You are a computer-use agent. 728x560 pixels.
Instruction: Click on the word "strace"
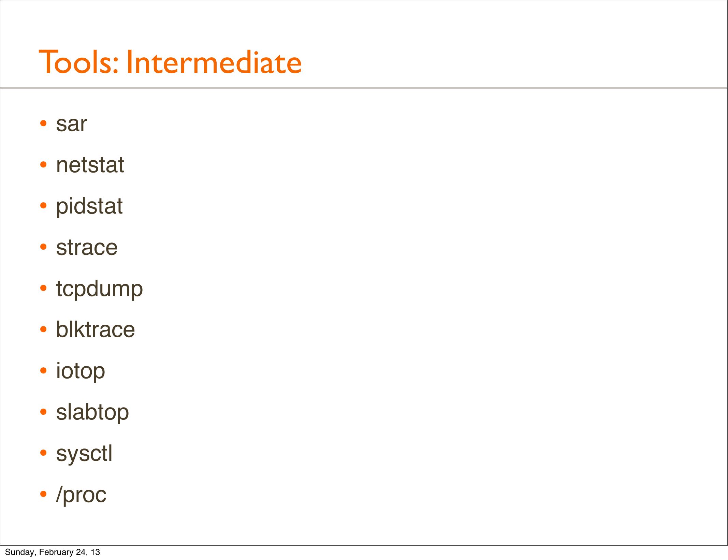click(x=87, y=248)
